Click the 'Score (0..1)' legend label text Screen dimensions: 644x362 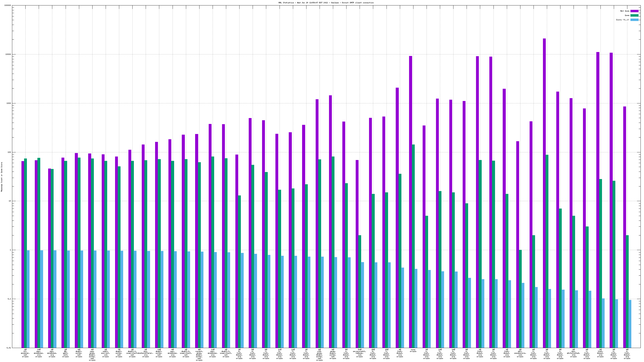coord(623,20)
